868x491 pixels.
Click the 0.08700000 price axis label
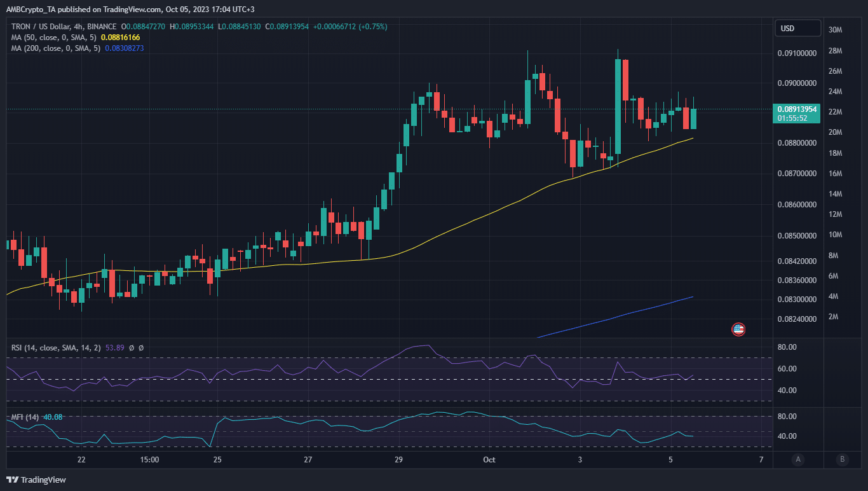click(x=797, y=174)
